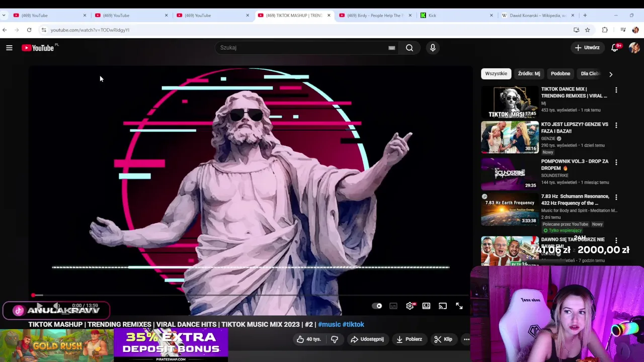Download the video with Pobierz
Screen dimensions: 644x362
[x=409, y=339]
